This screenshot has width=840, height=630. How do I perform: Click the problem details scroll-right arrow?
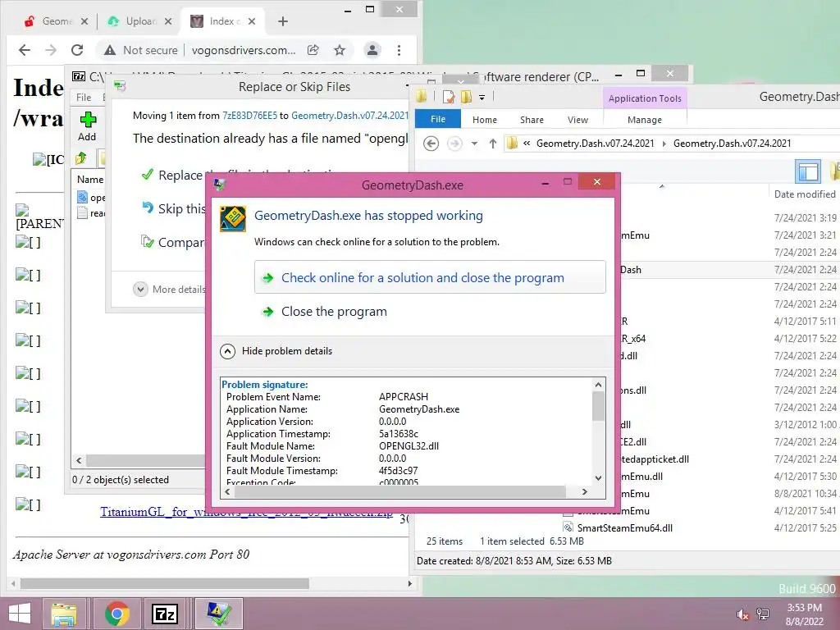[584, 492]
